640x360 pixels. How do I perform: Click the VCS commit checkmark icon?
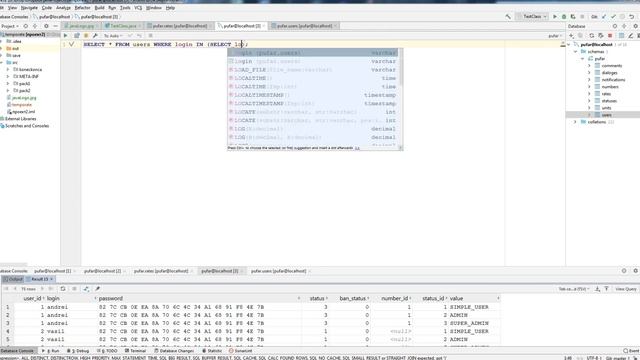[x=613, y=16]
